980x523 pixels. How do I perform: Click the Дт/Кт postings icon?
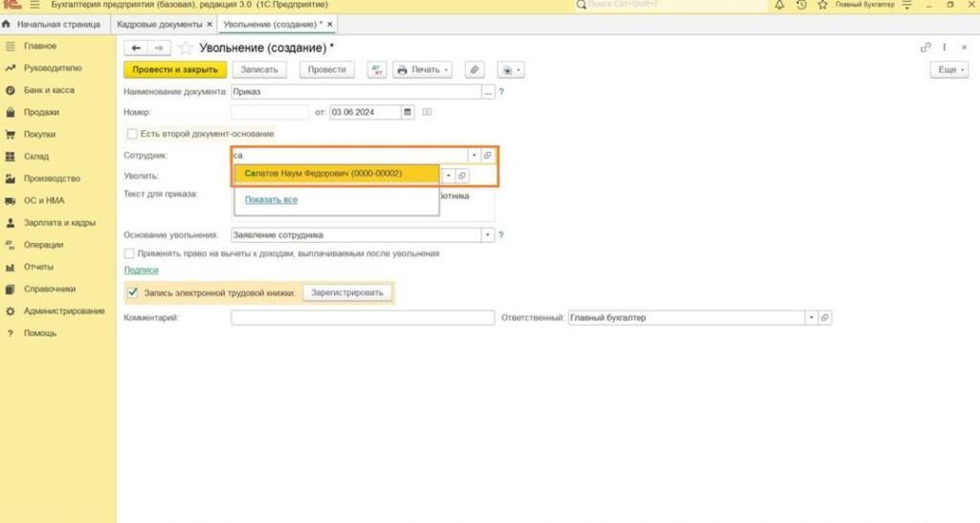tap(376, 70)
